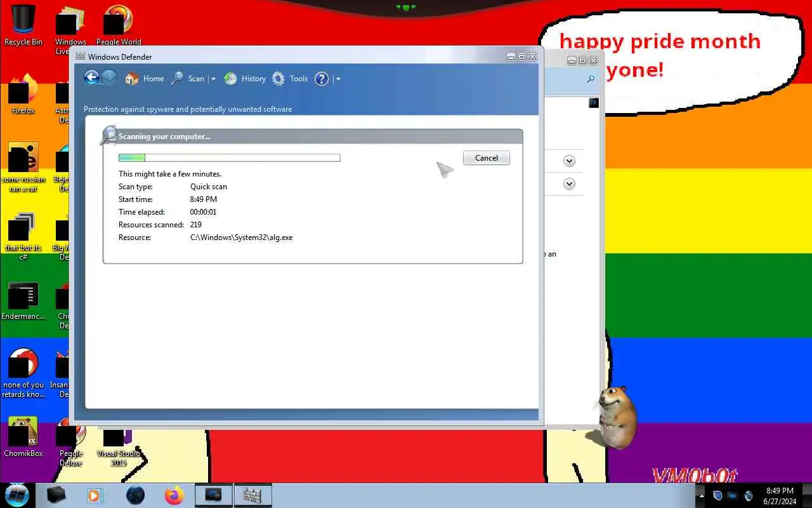Click the volume icon in the system tray
Image resolution: width=812 pixels, height=508 pixels.
(x=749, y=495)
